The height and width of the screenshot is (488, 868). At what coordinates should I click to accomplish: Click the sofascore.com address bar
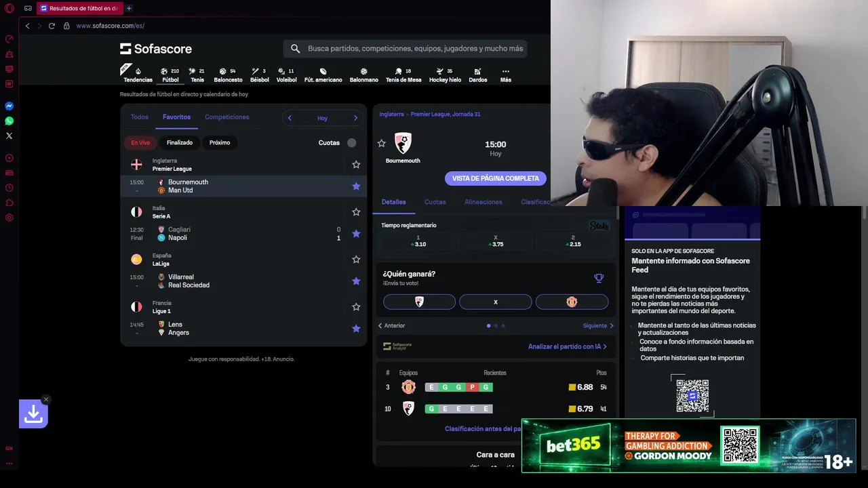click(110, 26)
